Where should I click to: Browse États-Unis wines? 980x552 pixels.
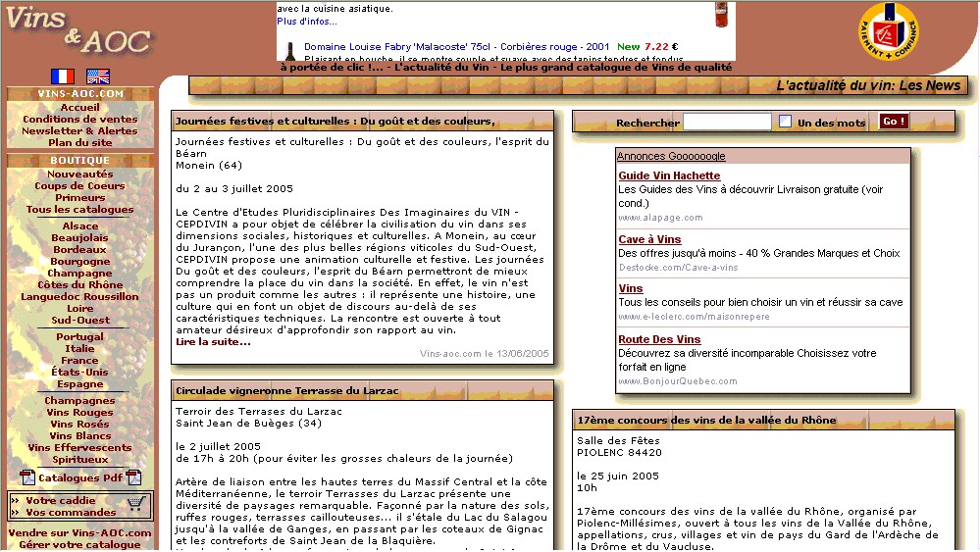tap(80, 373)
